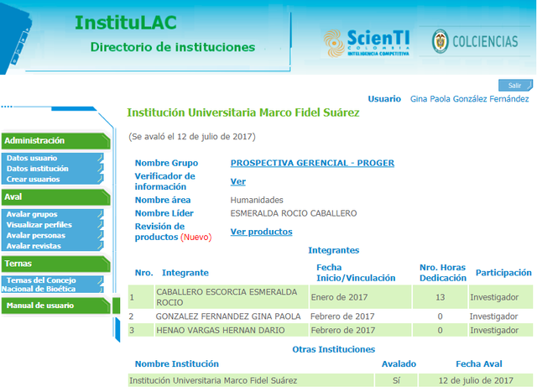The image size is (537, 392).
Task: Open Manual de usuario
Action: 55,306
